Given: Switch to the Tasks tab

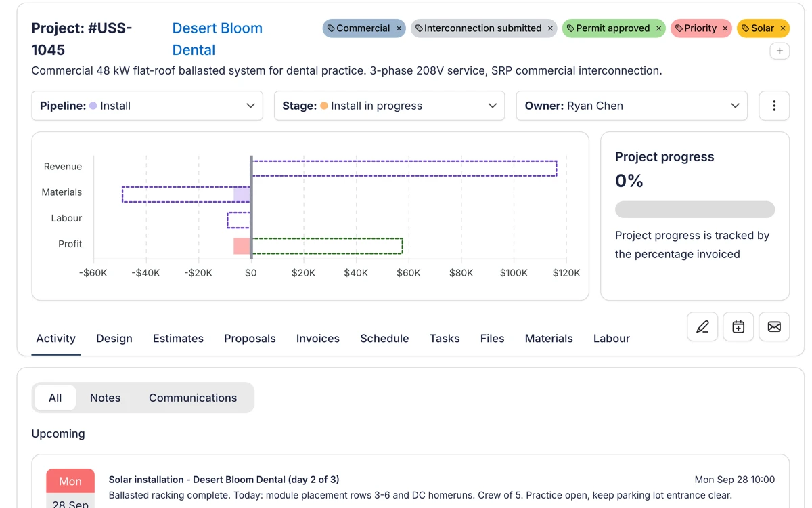Looking at the screenshot, I should point(445,339).
